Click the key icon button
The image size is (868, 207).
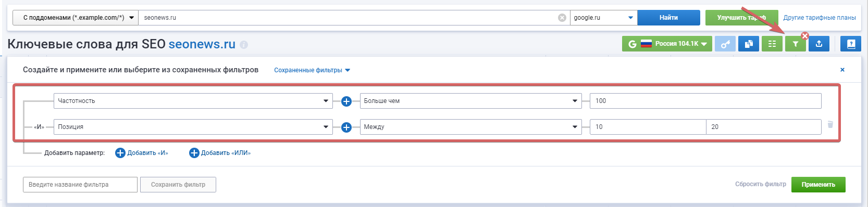pyautogui.click(x=725, y=44)
